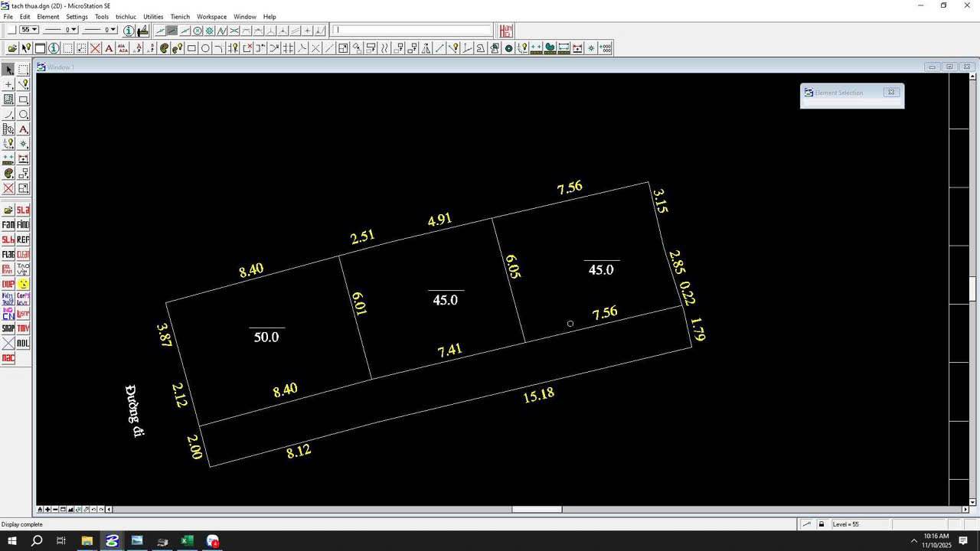Click inside the key-in text field
Viewport: 980px width, 551px height.
point(411,31)
